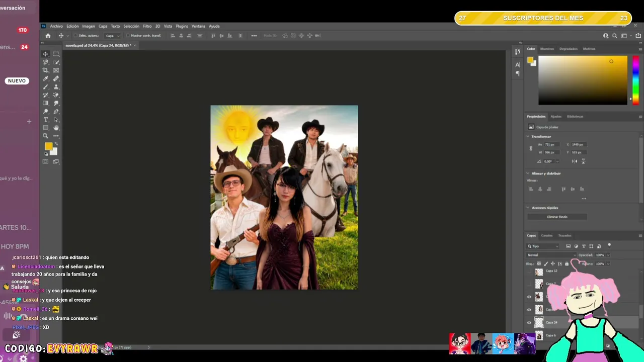Enable the Selec. autom. checkbox
Screen dimensions: 644x362
pos(75,36)
